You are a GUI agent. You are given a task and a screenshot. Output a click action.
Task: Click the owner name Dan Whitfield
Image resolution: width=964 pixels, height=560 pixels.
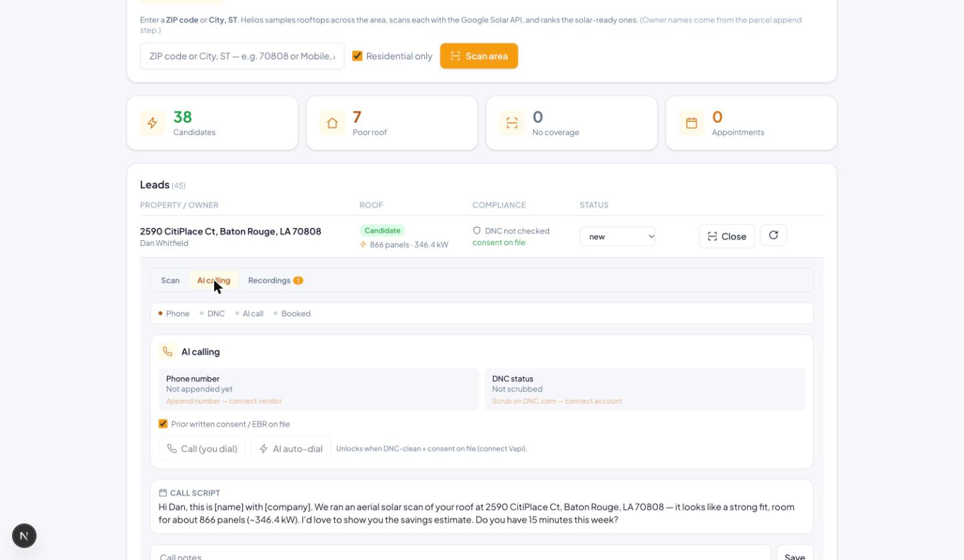(164, 243)
